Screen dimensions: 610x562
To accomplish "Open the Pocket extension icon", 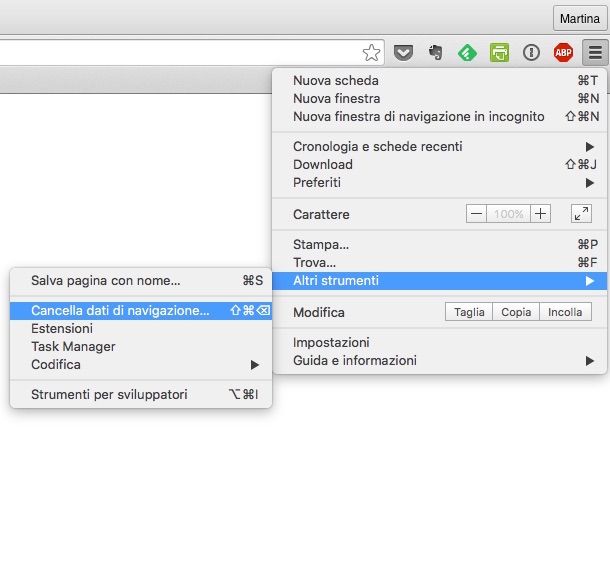I will click(403, 53).
